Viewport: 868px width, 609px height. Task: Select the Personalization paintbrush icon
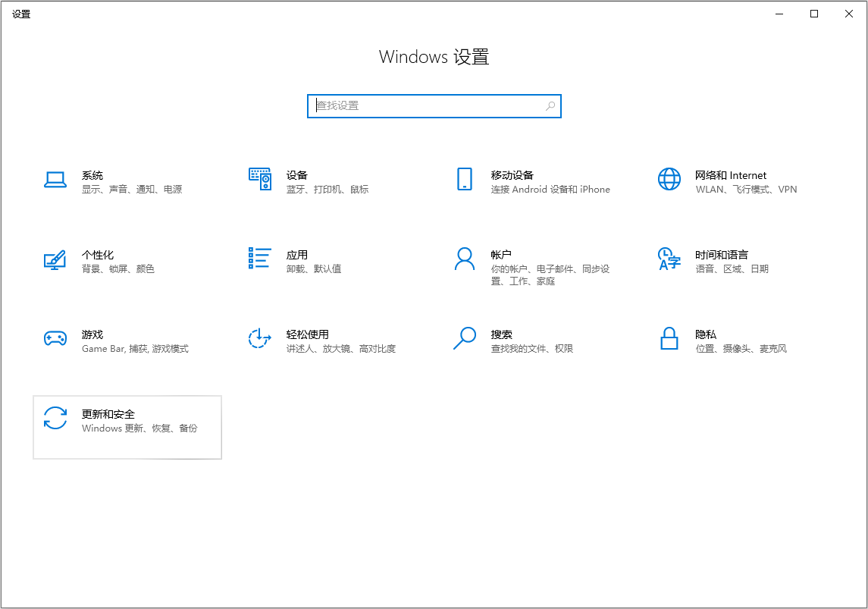(55, 259)
